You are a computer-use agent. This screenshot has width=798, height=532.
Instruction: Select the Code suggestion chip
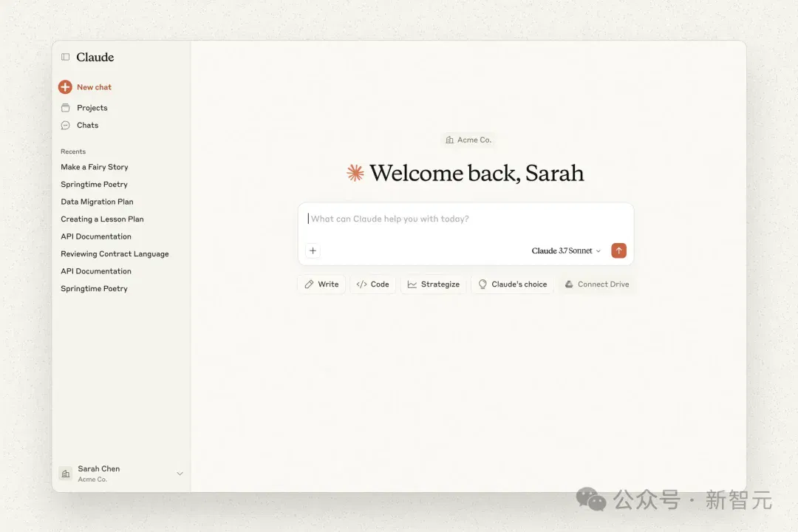[372, 284]
